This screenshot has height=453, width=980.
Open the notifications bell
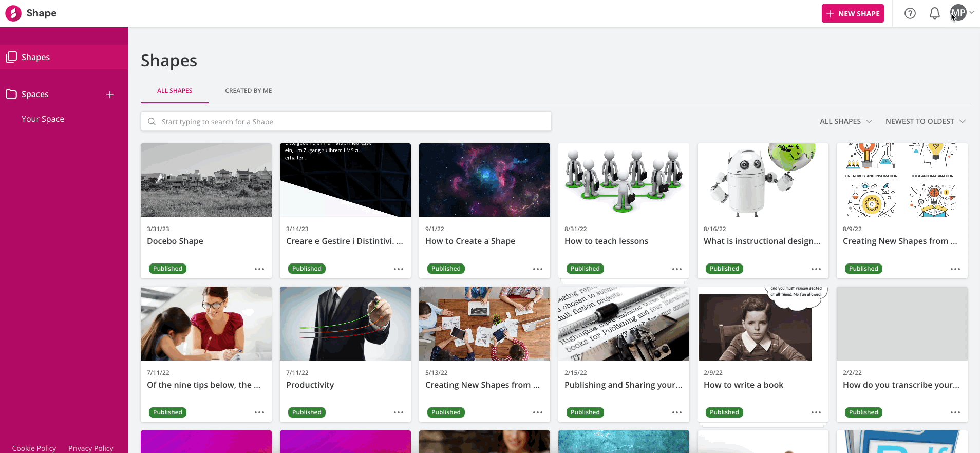935,13
